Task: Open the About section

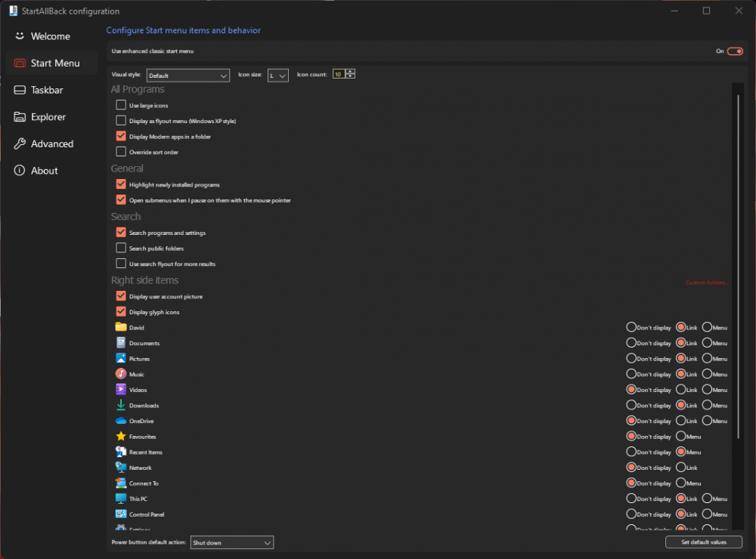Action: click(x=42, y=170)
